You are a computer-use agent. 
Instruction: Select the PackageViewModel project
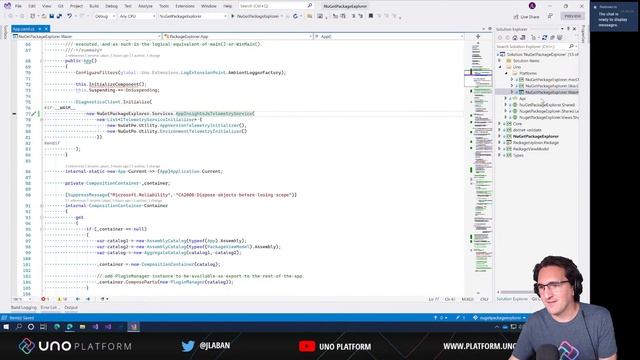click(x=531, y=149)
